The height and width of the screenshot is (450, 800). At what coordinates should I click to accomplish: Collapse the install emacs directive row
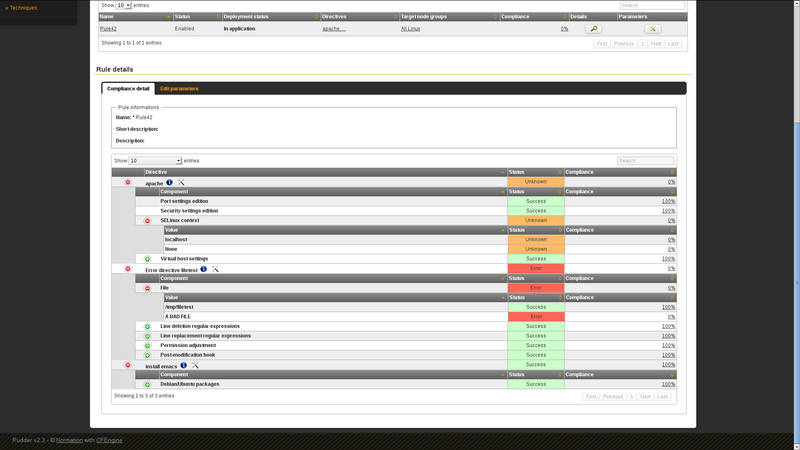128,365
